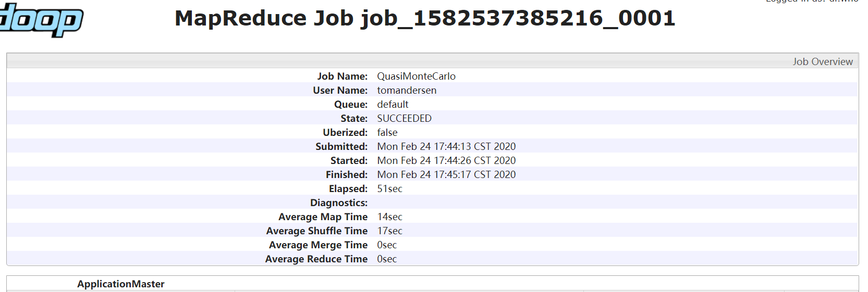This screenshot has width=868, height=292.
Task: Click the Average Shuffle Time label
Action: (x=317, y=231)
